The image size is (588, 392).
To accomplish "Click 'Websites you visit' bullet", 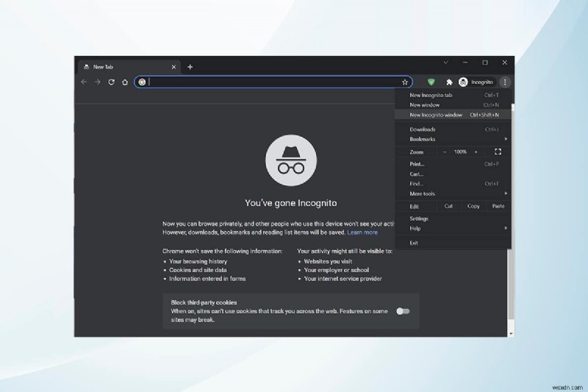I will tap(328, 262).
